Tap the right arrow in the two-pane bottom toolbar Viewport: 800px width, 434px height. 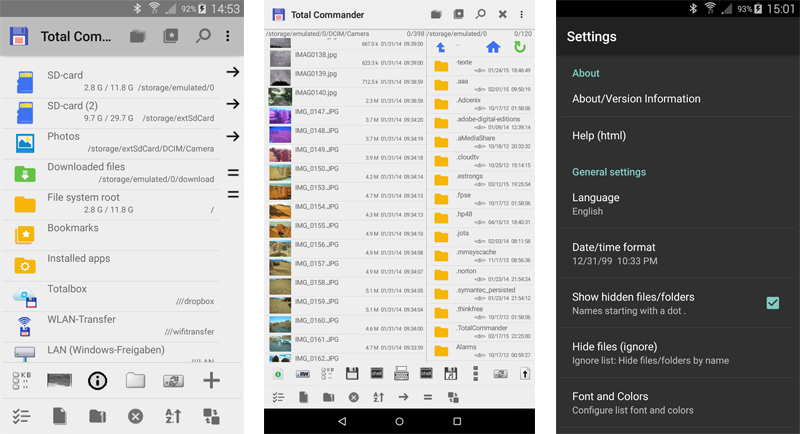click(x=403, y=397)
